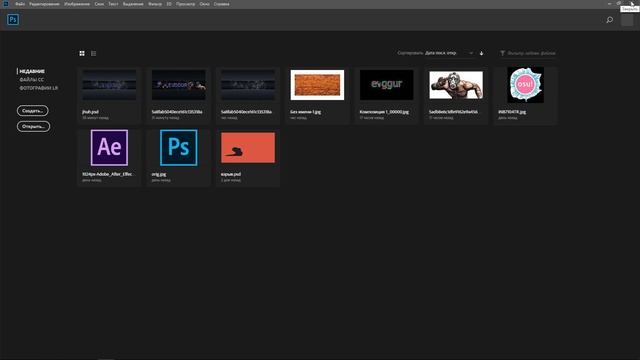The height and width of the screenshot is (360, 640).
Task: Click the filter recent files input field
Action: [x=531, y=53]
